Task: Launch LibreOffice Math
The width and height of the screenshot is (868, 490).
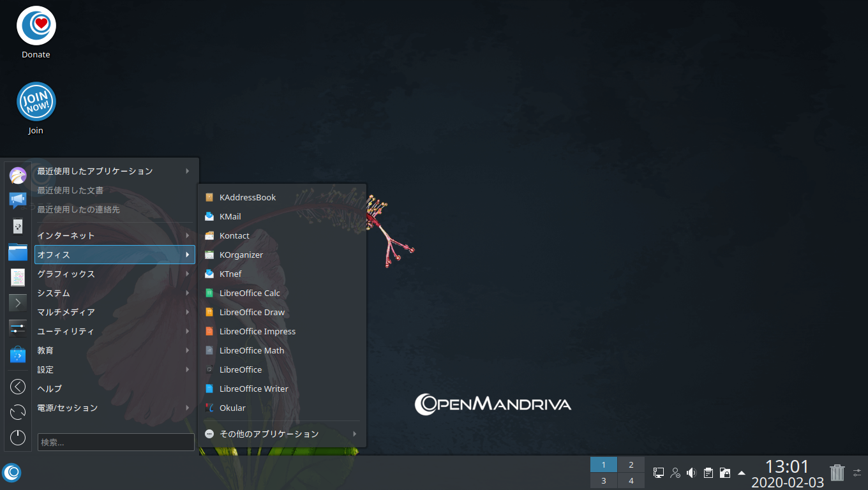Action: pos(281,350)
